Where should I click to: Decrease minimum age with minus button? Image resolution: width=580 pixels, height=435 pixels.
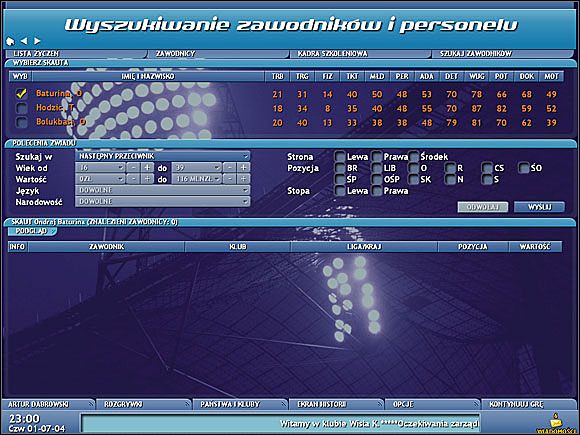133,168
